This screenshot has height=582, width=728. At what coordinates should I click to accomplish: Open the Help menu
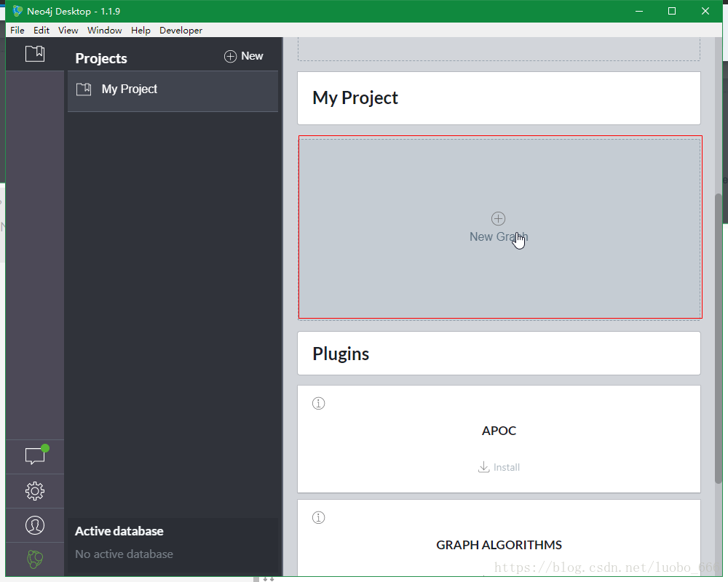[x=141, y=30]
